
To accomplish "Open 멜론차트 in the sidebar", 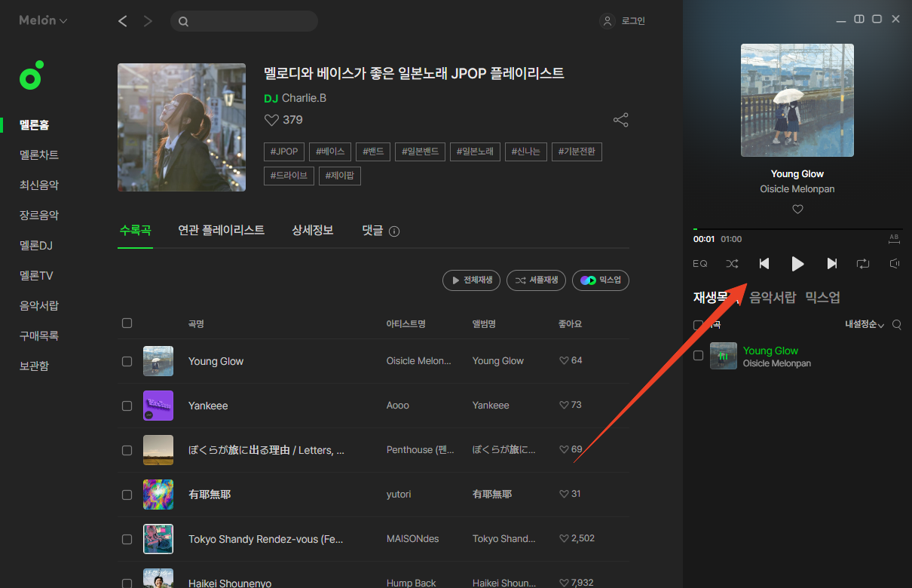I will pos(39,155).
